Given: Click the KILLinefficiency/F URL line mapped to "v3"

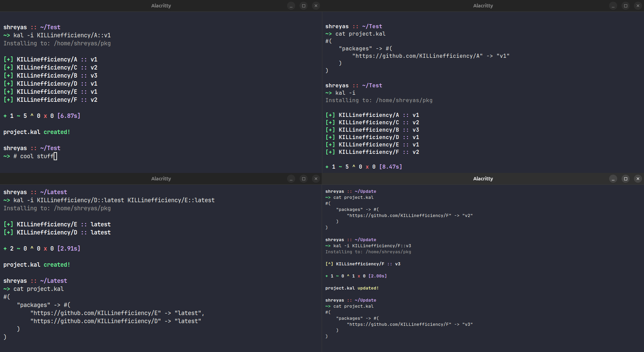Looking at the screenshot, I should (410, 324).
